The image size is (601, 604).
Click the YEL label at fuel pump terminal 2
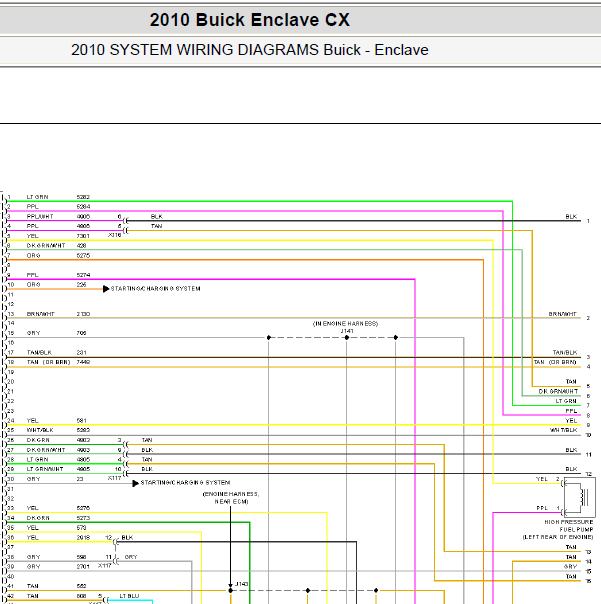coord(542,479)
